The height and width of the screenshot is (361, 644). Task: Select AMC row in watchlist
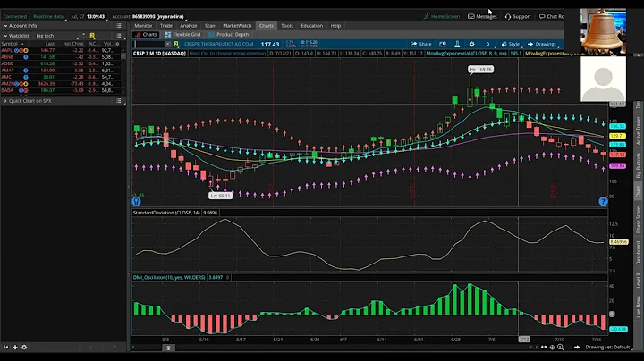[61, 77]
